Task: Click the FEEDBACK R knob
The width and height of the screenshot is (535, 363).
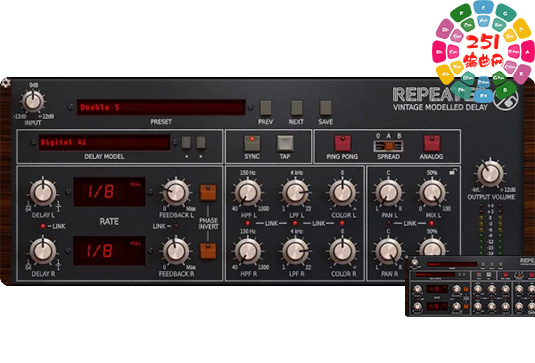Action: click(x=176, y=251)
